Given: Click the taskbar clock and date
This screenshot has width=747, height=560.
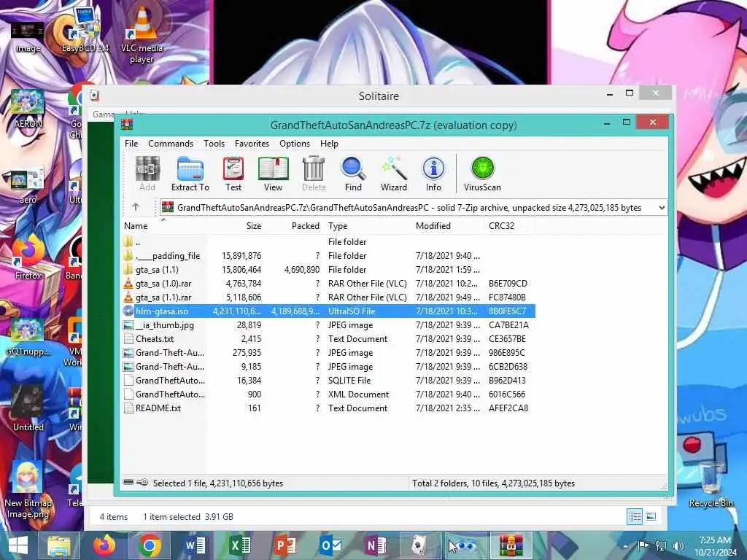Looking at the screenshot, I should (715, 546).
